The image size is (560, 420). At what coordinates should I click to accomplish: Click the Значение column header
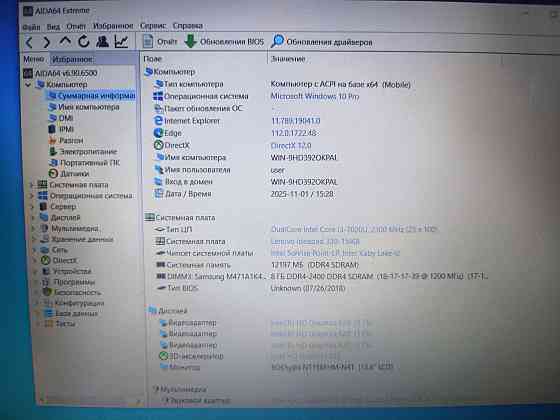click(x=288, y=59)
